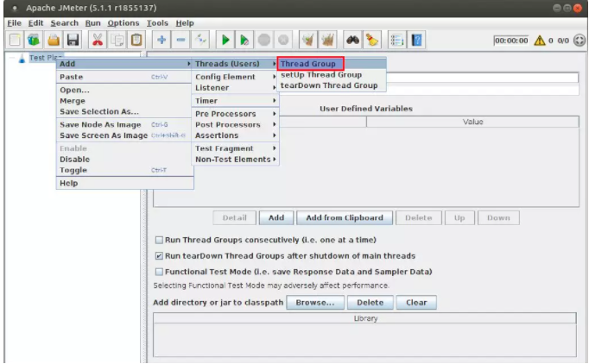Open the Tools menu

(x=157, y=23)
